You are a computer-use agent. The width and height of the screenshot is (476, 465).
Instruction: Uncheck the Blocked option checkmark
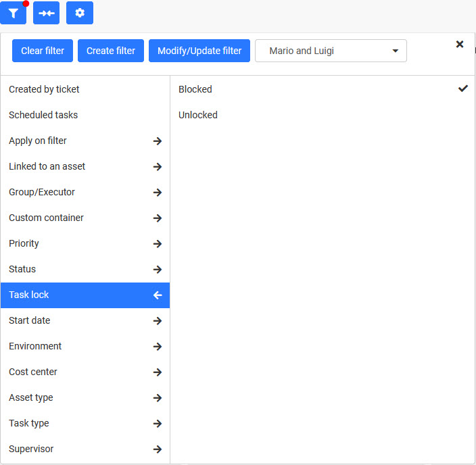tap(463, 89)
